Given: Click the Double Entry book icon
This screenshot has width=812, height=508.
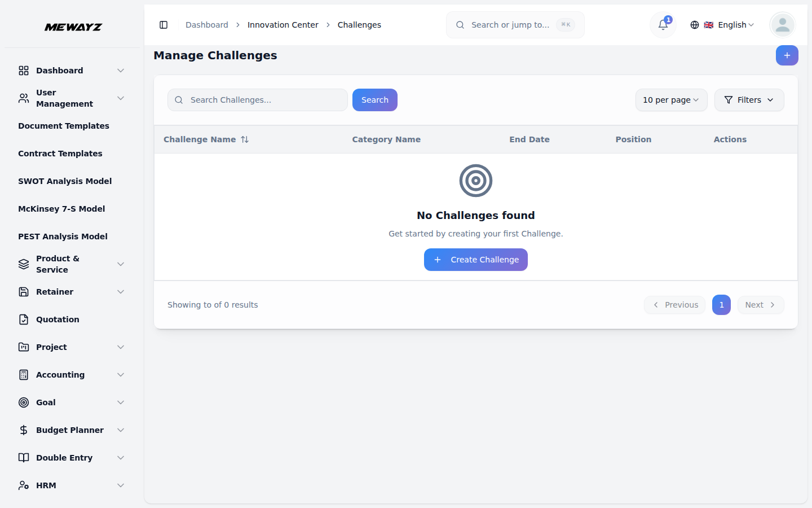Looking at the screenshot, I should (x=24, y=458).
